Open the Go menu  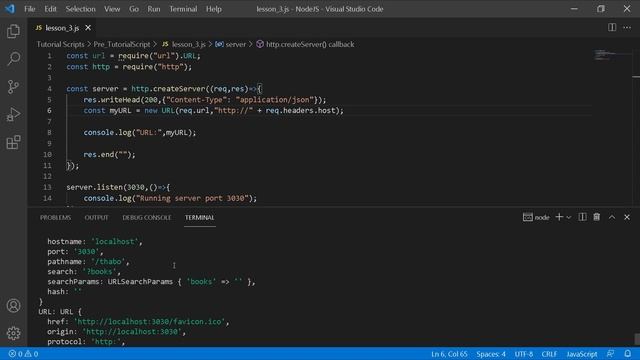pyautogui.click(x=134, y=9)
